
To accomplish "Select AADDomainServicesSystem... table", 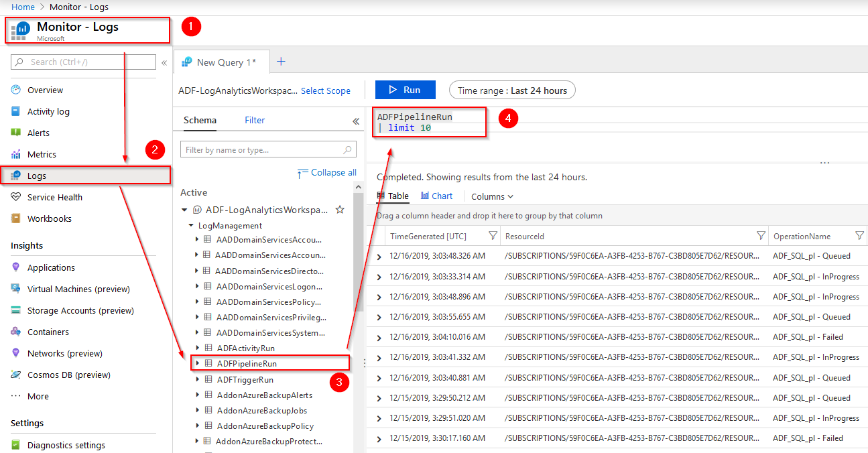I will 271,332.
